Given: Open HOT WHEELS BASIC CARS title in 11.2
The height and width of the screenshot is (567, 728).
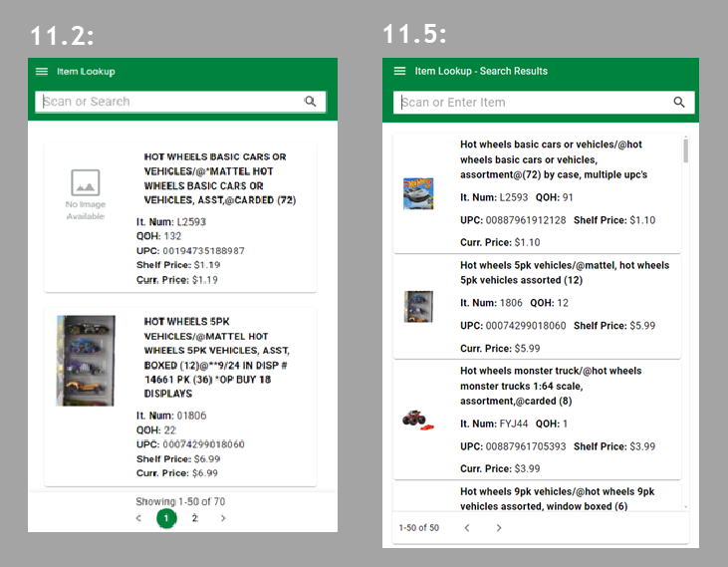Looking at the screenshot, I should click(x=220, y=178).
